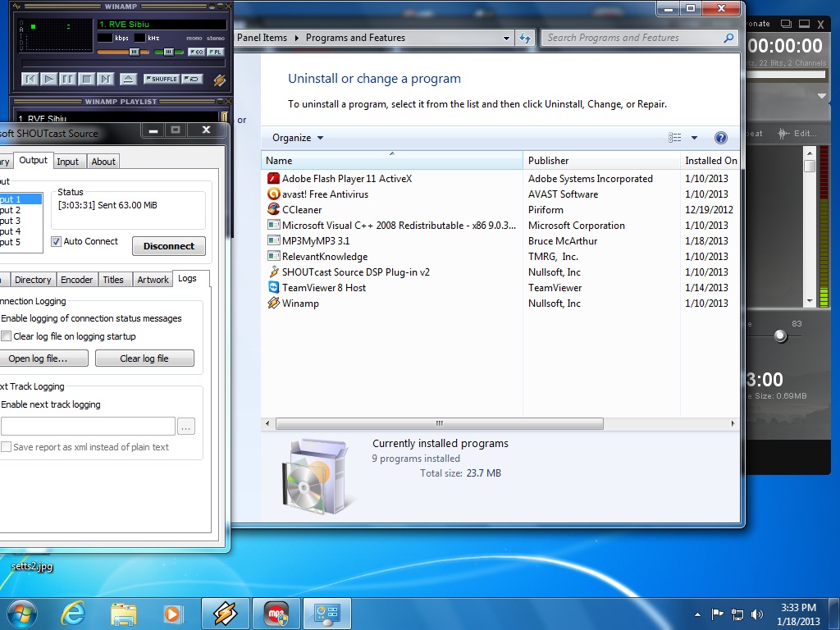Open the Artwork sub-tab
The width and height of the screenshot is (840, 630).
click(153, 280)
